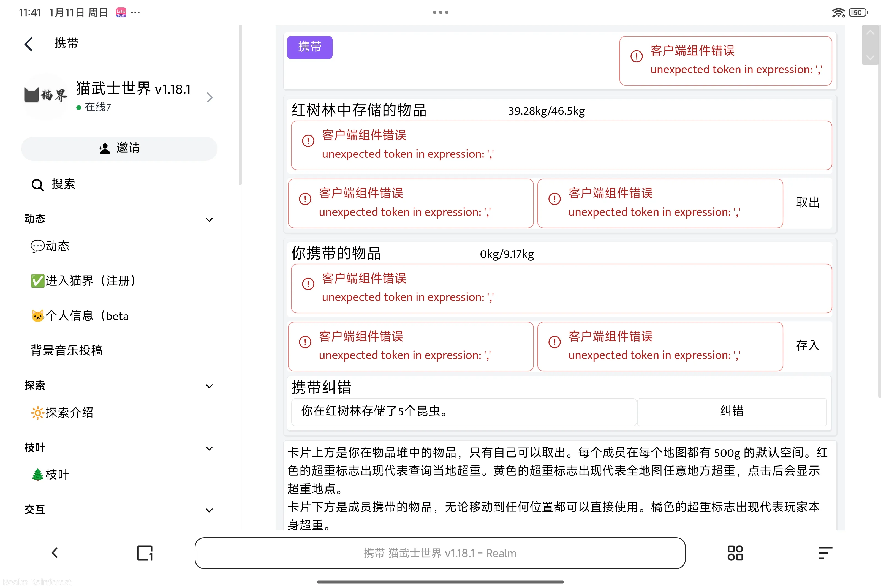Click the scroll-up arrow on right scrollbar

[x=870, y=33]
